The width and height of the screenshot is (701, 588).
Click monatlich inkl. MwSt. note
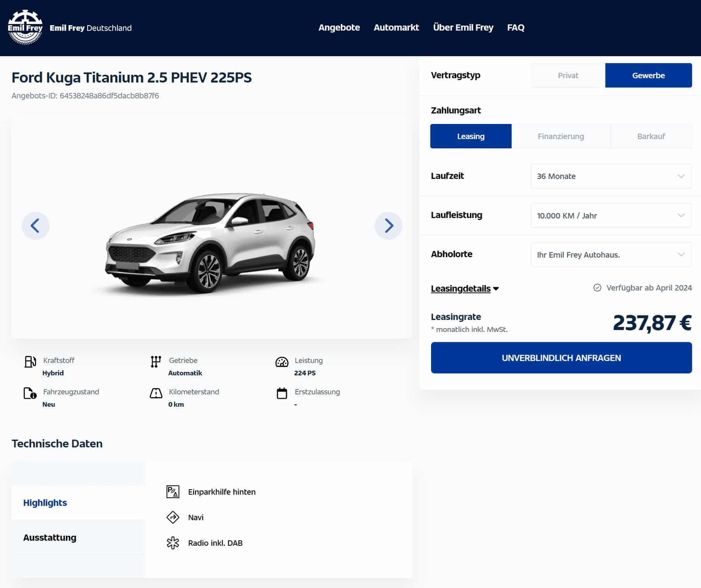pos(469,329)
